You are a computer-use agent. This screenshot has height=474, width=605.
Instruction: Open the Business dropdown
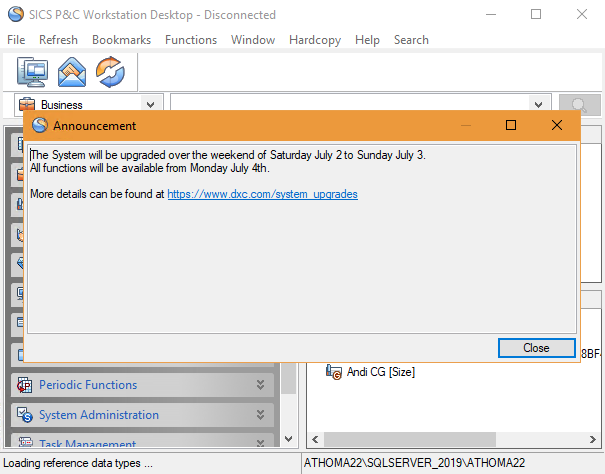[x=151, y=104]
